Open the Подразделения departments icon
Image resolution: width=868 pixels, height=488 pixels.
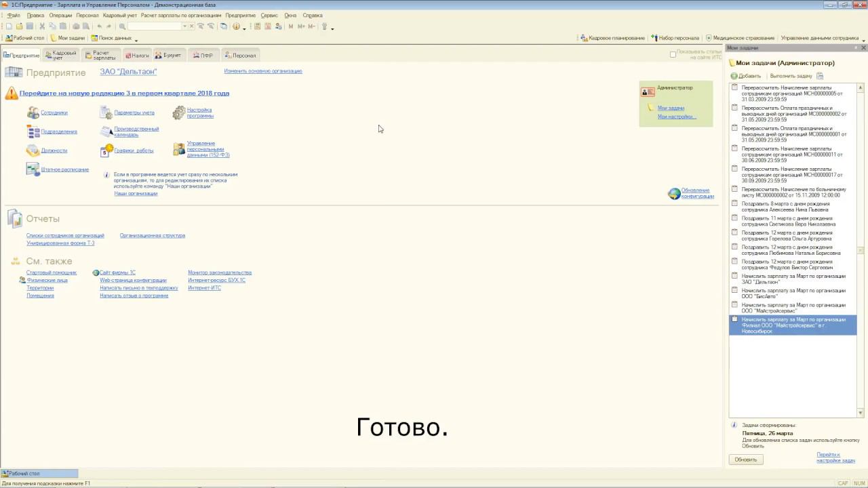pyautogui.click(x=33, y=131)
